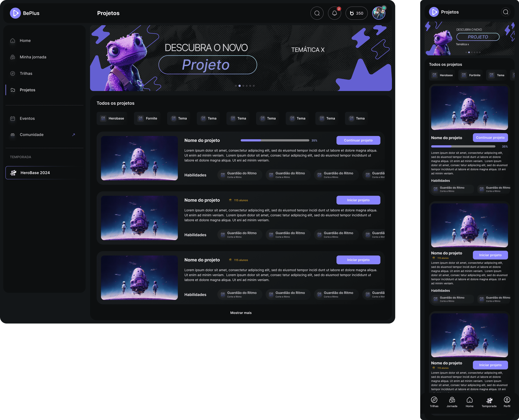
Task: Click the mobile header logo icon
Action: coord(434,12)
